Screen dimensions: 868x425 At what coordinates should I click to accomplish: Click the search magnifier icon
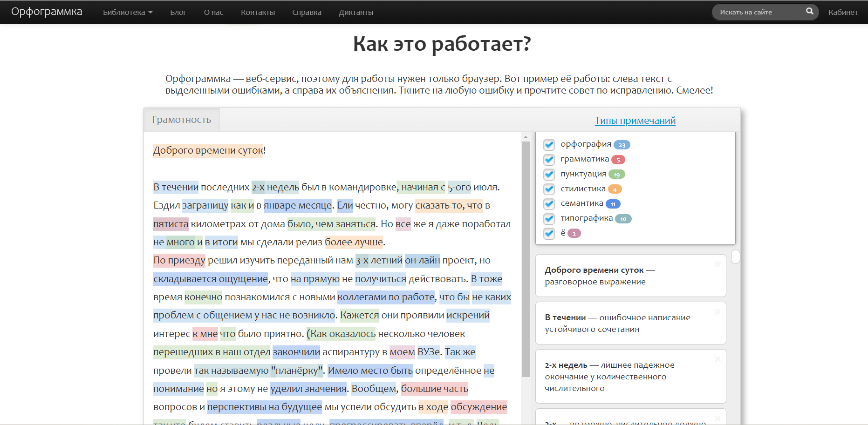click(x=810, y=11)
